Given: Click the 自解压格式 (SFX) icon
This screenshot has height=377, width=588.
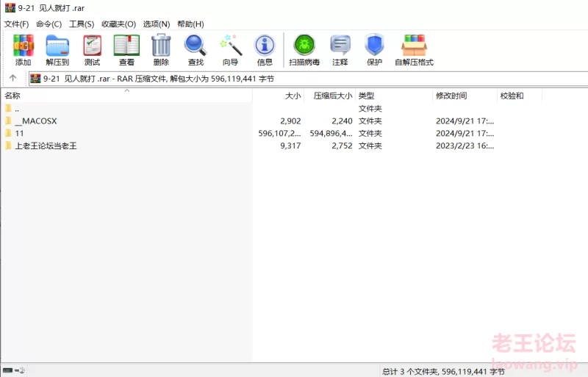Looking at the screenshot, I should click(x=414, y=45).
